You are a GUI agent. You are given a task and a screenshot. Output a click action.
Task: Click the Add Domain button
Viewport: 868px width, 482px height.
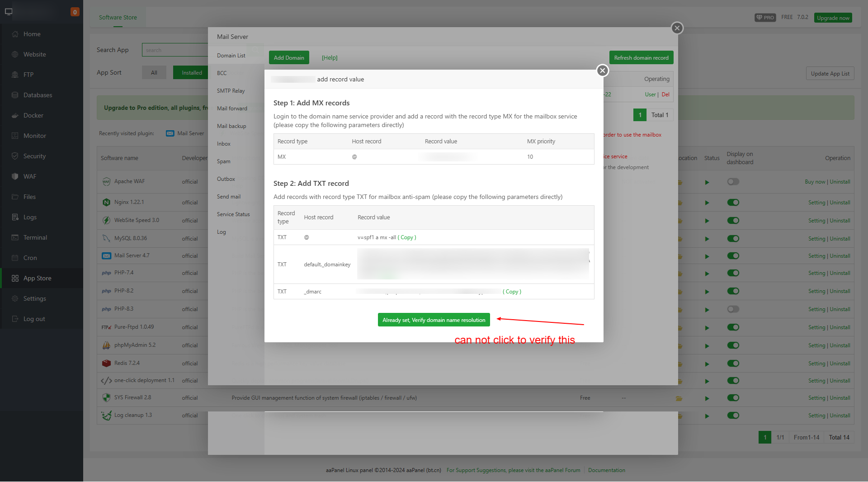pos(289,58)
